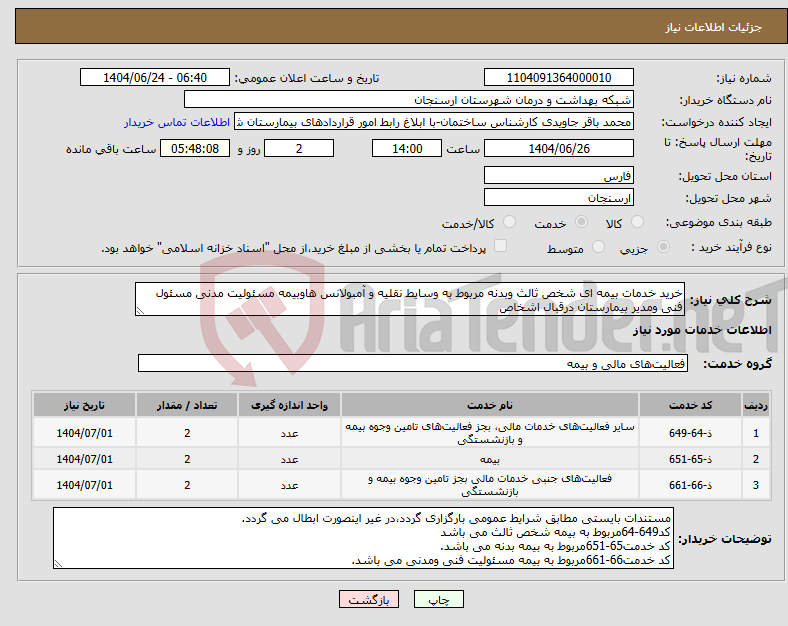The width and height of the screenshot is (788, 626).
Task: Select the جزیی purchase type radio
Action: coord(663,247)
